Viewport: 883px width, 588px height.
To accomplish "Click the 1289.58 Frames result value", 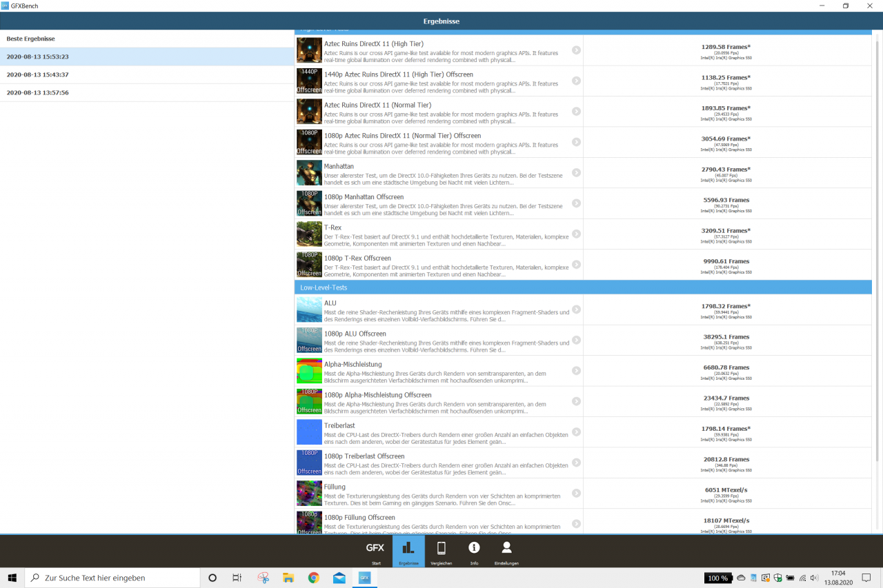I will [x=726, y=47].
